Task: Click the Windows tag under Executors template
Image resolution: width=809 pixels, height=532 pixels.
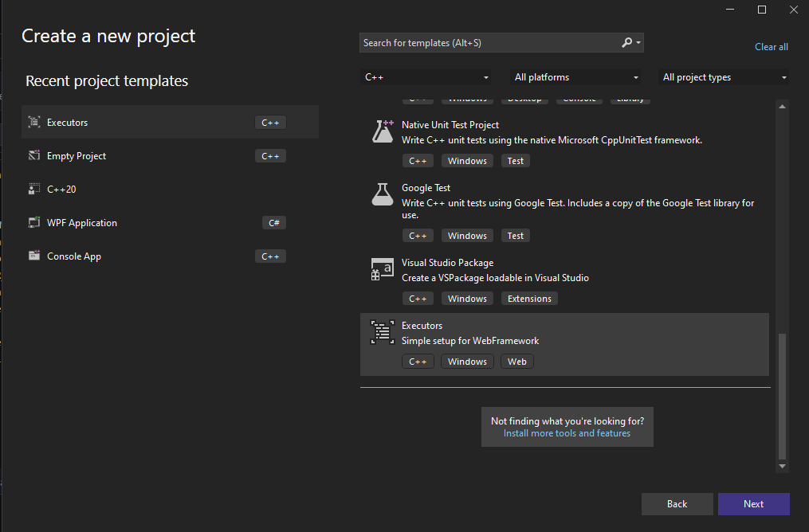Action: [x=467, y=362]
